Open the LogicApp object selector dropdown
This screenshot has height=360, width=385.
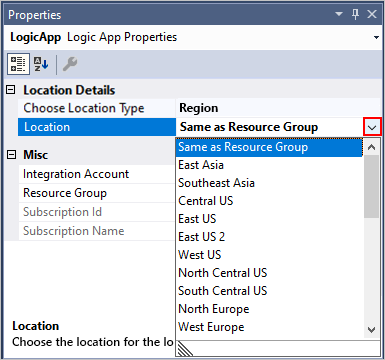click(376, 37)
